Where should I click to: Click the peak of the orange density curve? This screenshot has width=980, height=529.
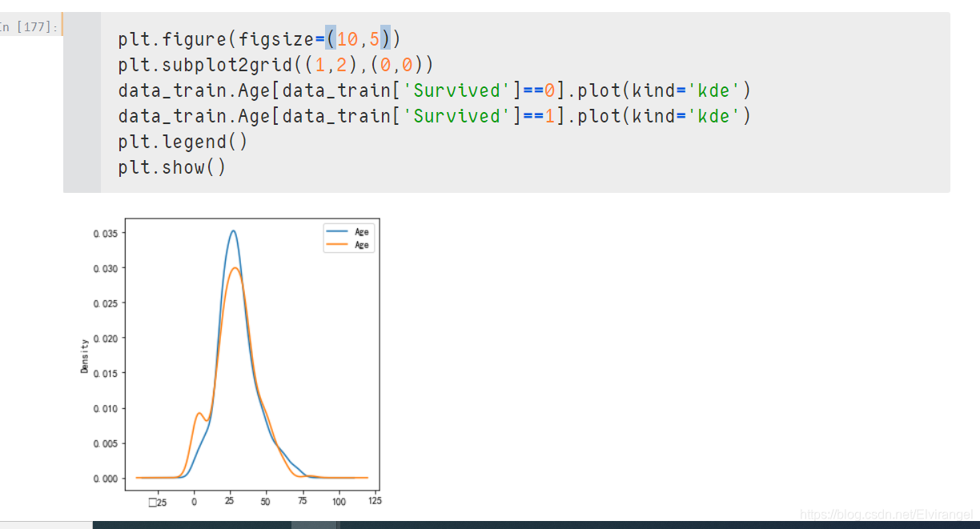[235, 267]
